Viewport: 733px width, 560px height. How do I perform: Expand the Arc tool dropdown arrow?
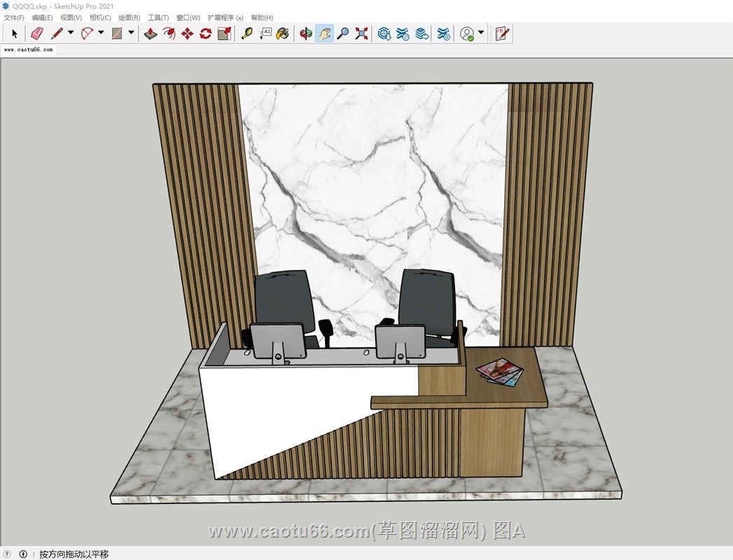[x=101, y=33]
